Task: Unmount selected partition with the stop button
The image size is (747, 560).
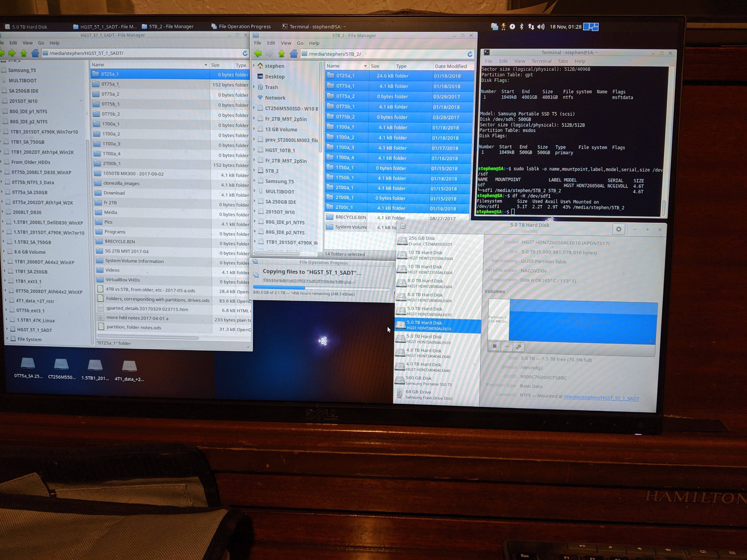Action: 495,346
